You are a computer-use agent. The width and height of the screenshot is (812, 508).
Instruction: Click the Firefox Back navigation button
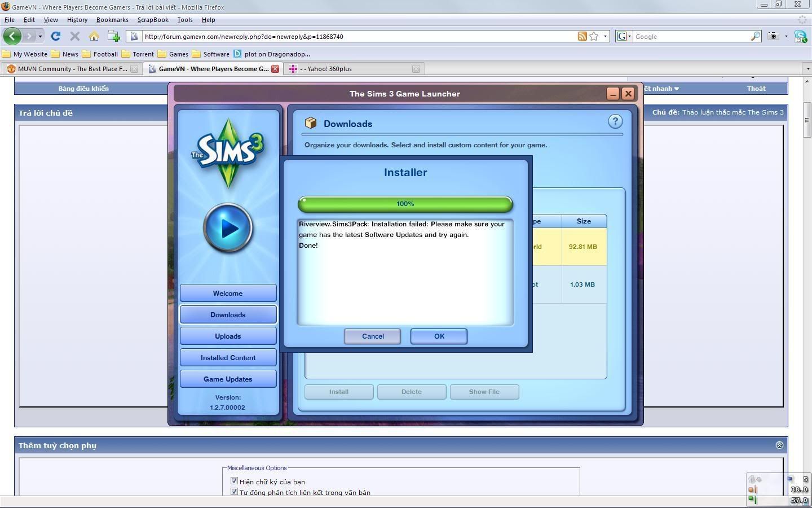(x=12, y=36)
